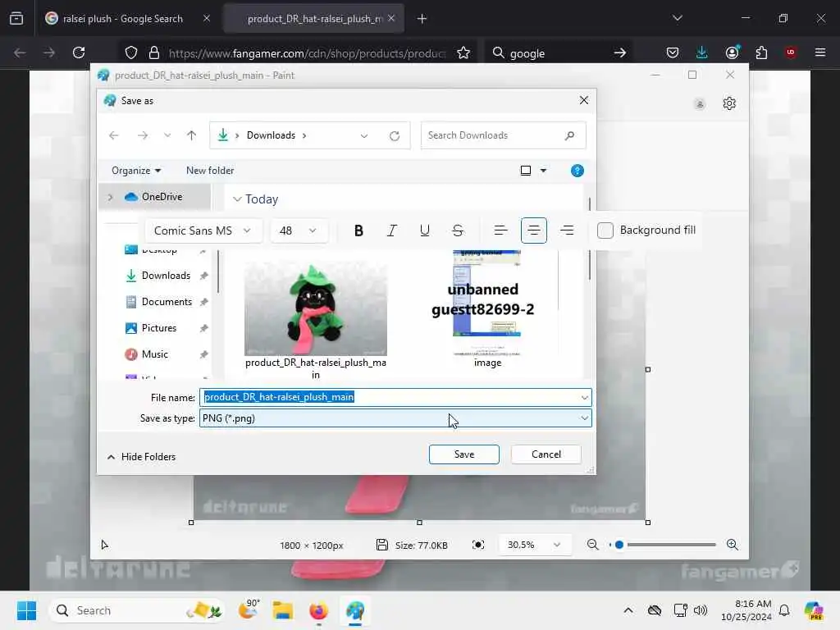Image resolution: width=840 pixels, height=630 pixels.
Task: Reload the page in Firefox
Action: 79,52
